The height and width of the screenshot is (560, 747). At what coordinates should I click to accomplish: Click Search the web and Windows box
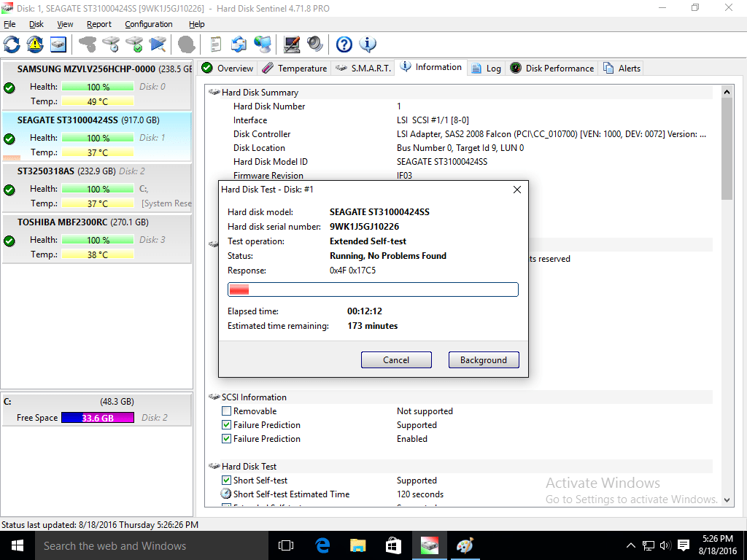pyautogui.click(x=152, y=545)
